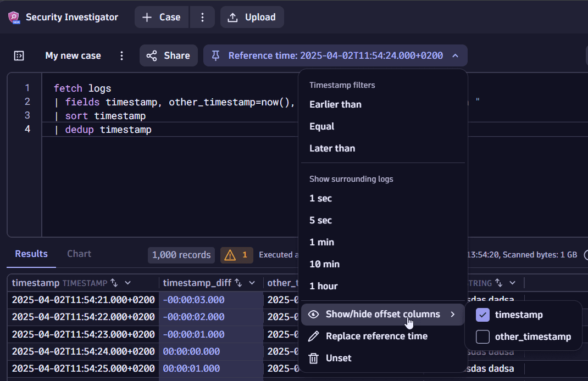Click the Upload button
Viewport: 588px width, 381px height.
252,17
